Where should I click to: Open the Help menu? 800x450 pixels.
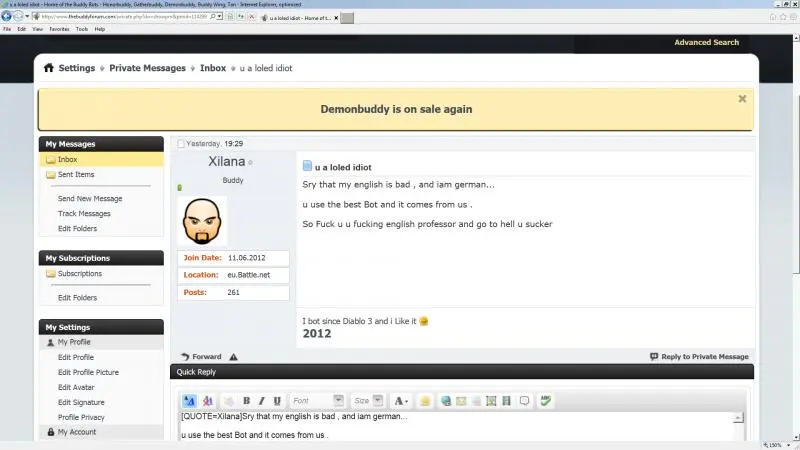99,29
